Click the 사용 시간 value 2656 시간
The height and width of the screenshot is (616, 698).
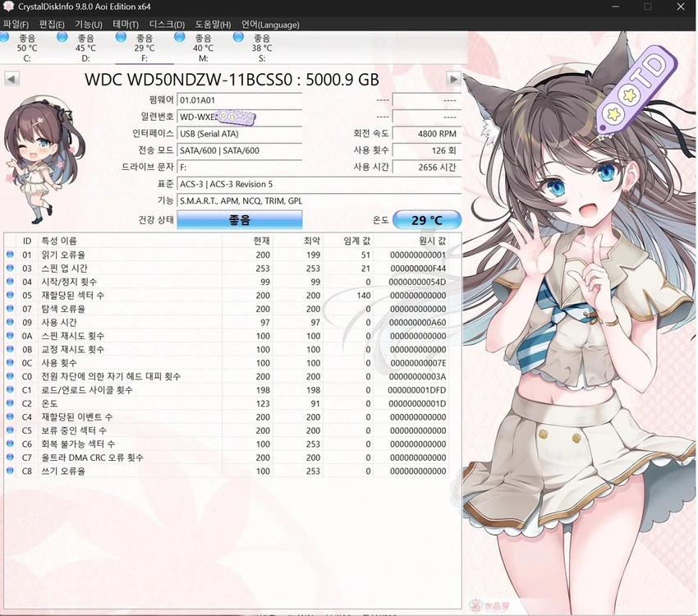(426, 168)
